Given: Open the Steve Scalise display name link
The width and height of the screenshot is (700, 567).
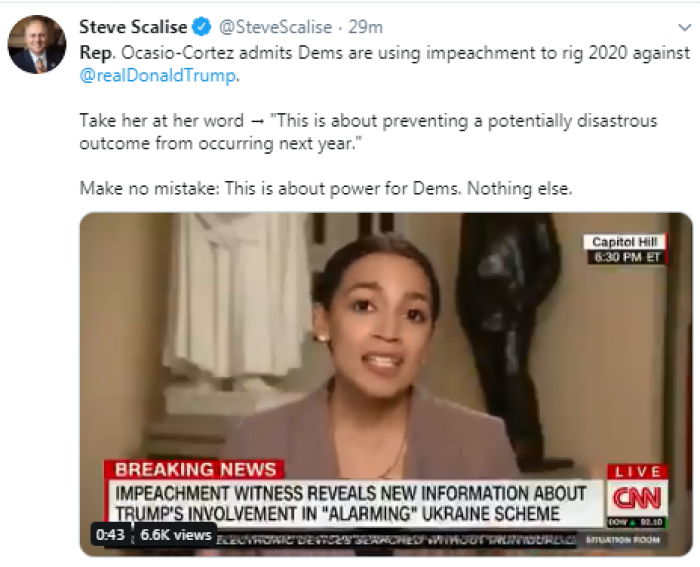Looking at the screenshot, I should click(133, 27).
